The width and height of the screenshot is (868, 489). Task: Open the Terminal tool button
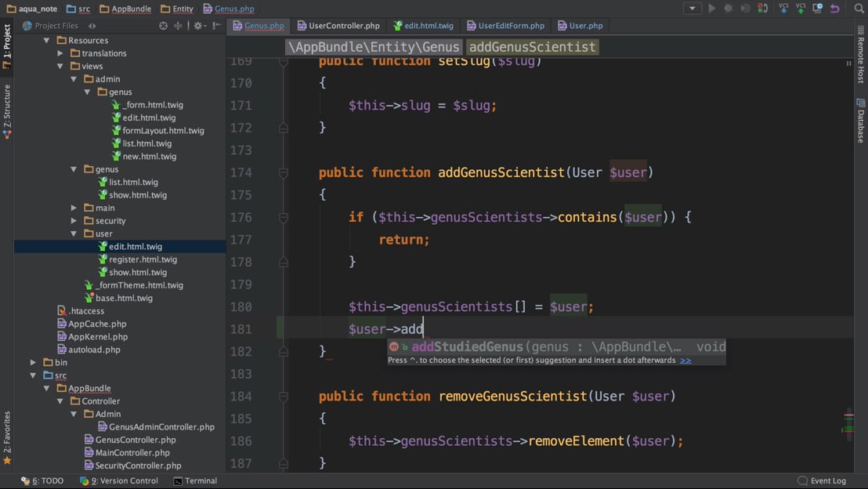(x=195, y=481)
